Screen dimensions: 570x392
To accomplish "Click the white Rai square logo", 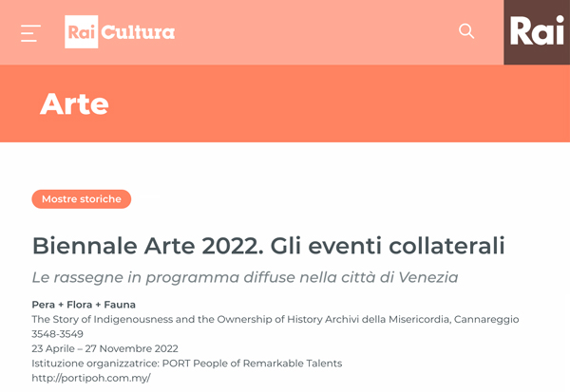I will (82, 32).
